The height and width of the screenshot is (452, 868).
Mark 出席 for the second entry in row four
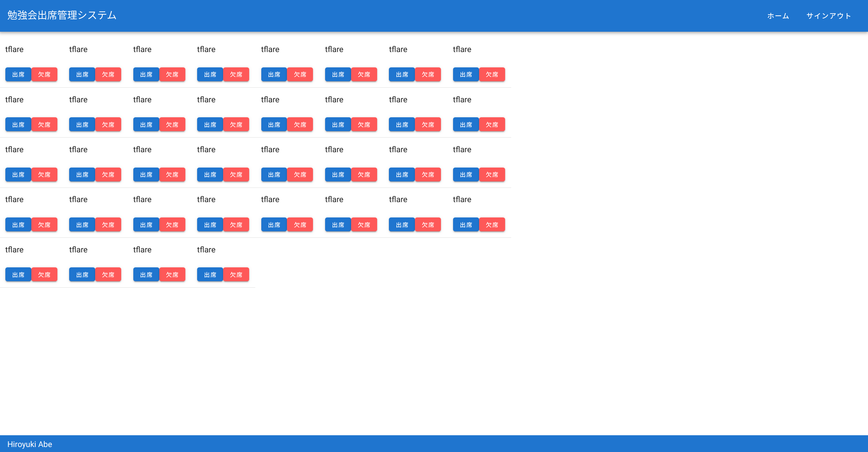[82, 224]
